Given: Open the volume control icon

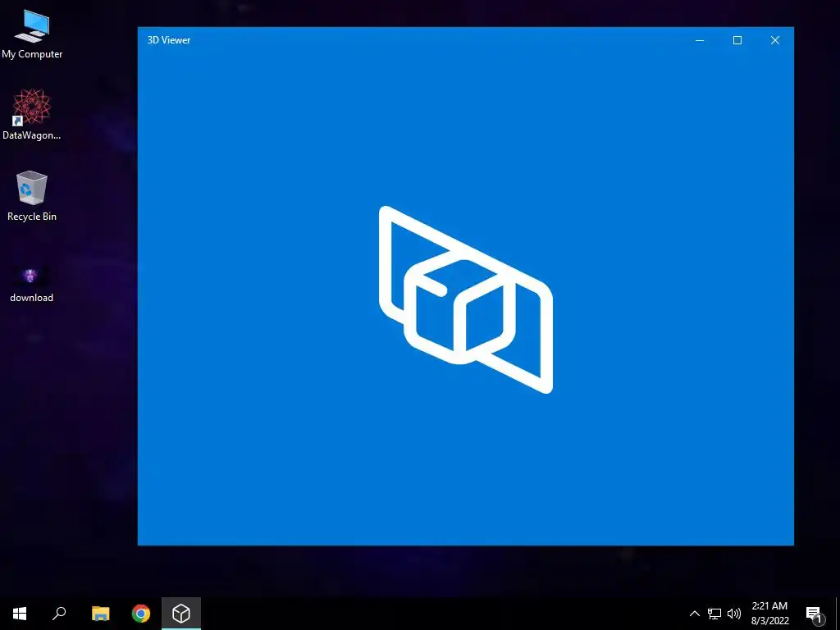Looking at the screenshot, I should click(x=734, y=614).
